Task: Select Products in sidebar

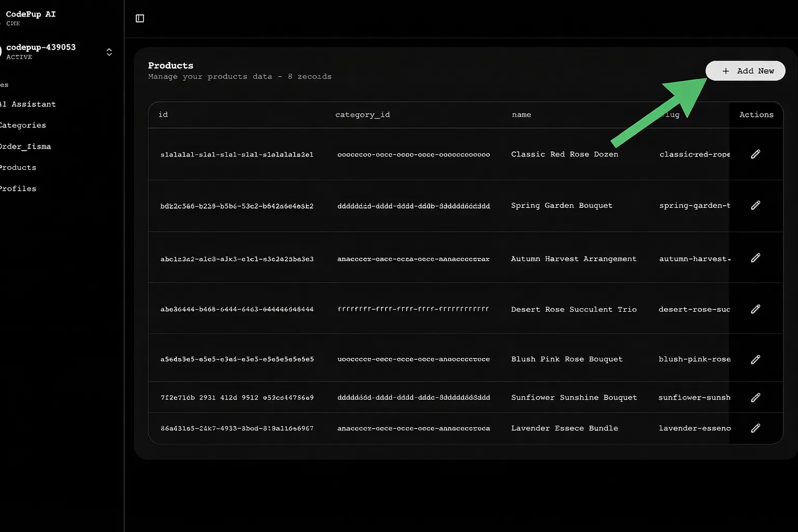Action: click(18, 167)
